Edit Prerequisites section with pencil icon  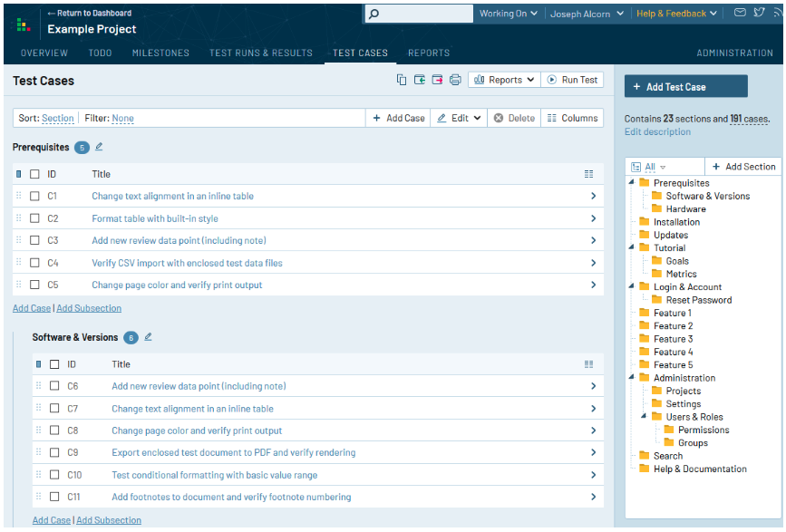99,147
